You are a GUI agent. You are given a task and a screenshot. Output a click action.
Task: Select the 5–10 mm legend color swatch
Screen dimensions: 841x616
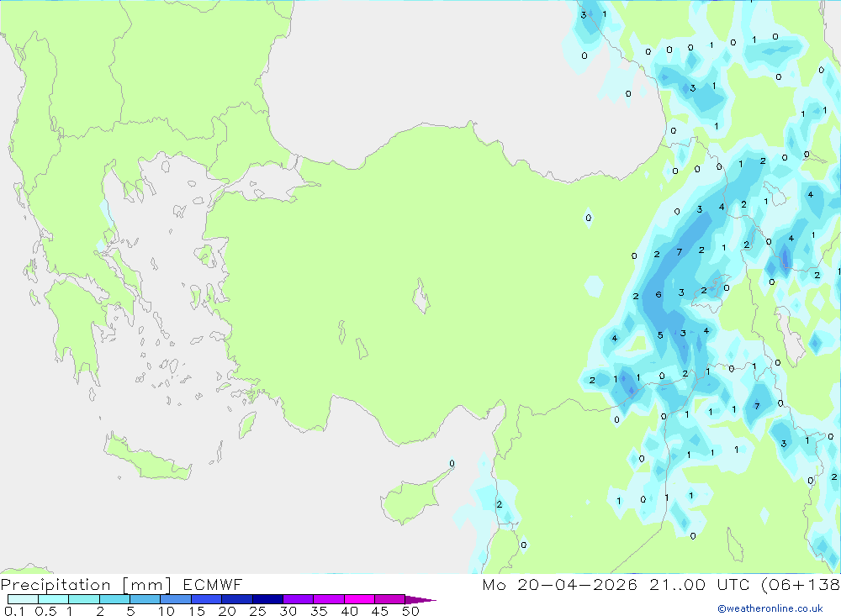pos(145,599)
